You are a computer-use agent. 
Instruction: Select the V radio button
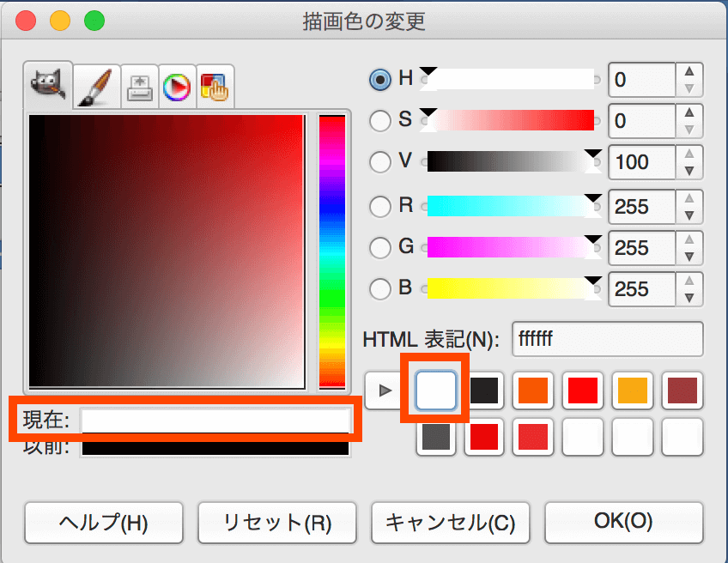379,162
